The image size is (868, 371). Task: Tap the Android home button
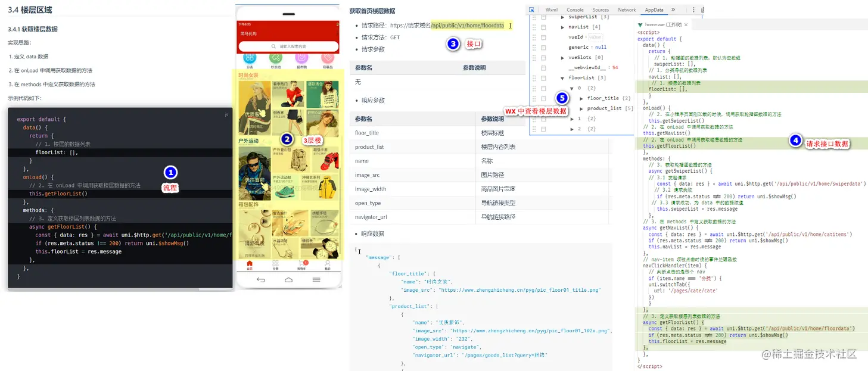pos(288,279)
